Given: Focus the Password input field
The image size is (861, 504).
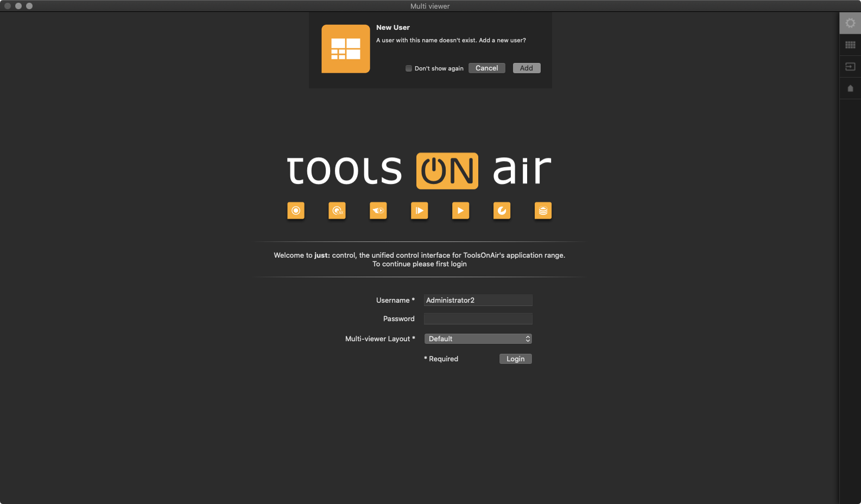Looking at the screenshot, I should point(478,318).
